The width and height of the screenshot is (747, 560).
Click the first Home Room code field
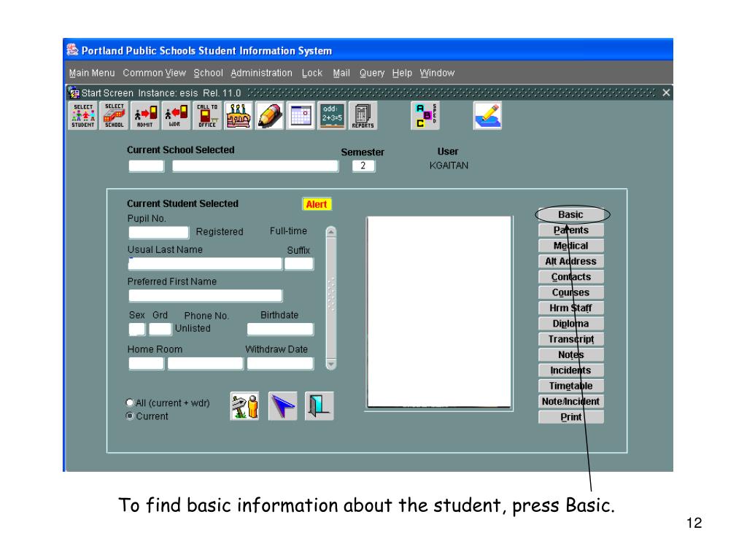click(146, 364)
